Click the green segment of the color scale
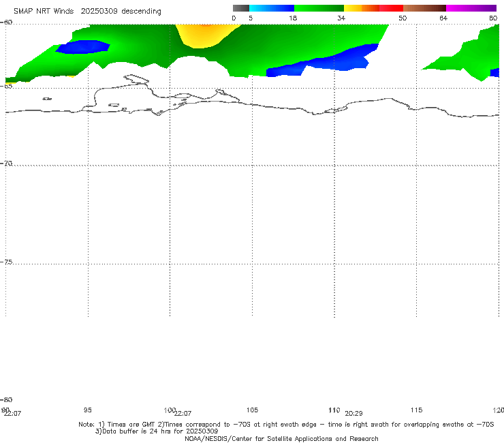This screenshot has height=443, width=504. pos(319,8)
